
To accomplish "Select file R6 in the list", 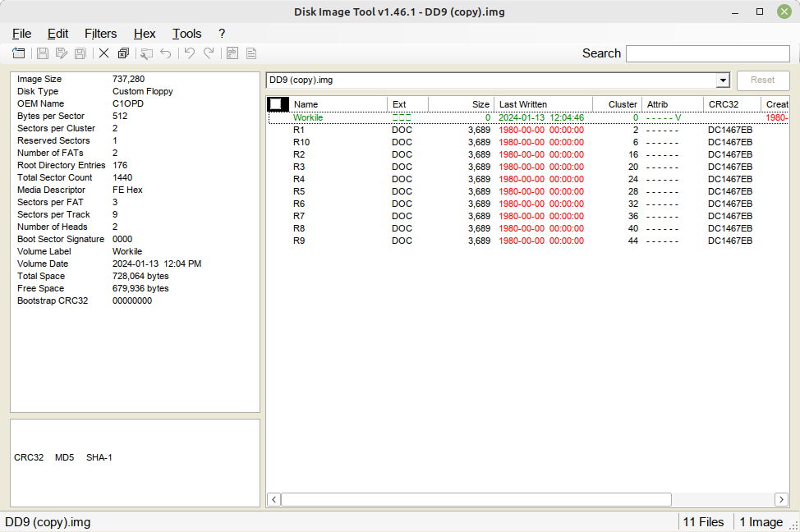I will point(528,204).
